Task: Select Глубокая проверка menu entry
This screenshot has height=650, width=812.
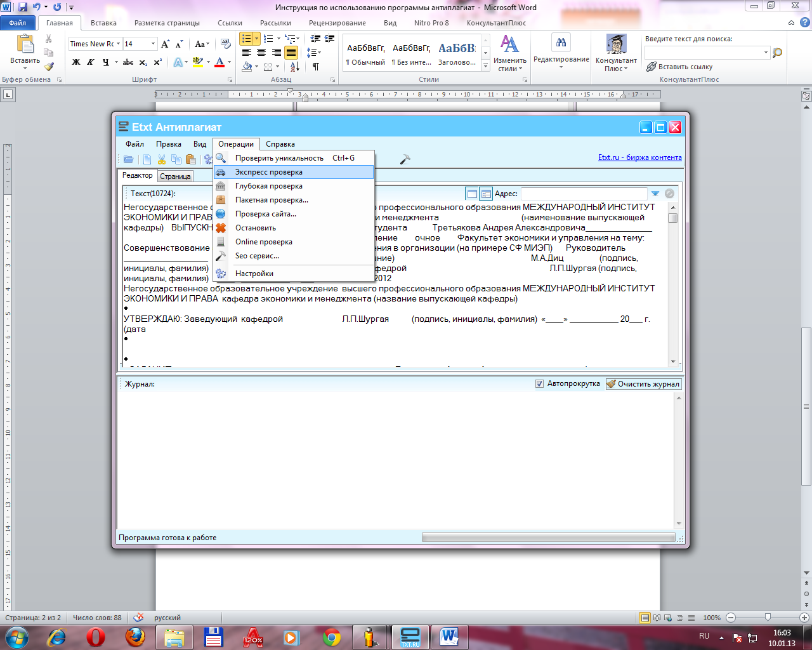Action: pyautogui.click(x=294, y=186)
